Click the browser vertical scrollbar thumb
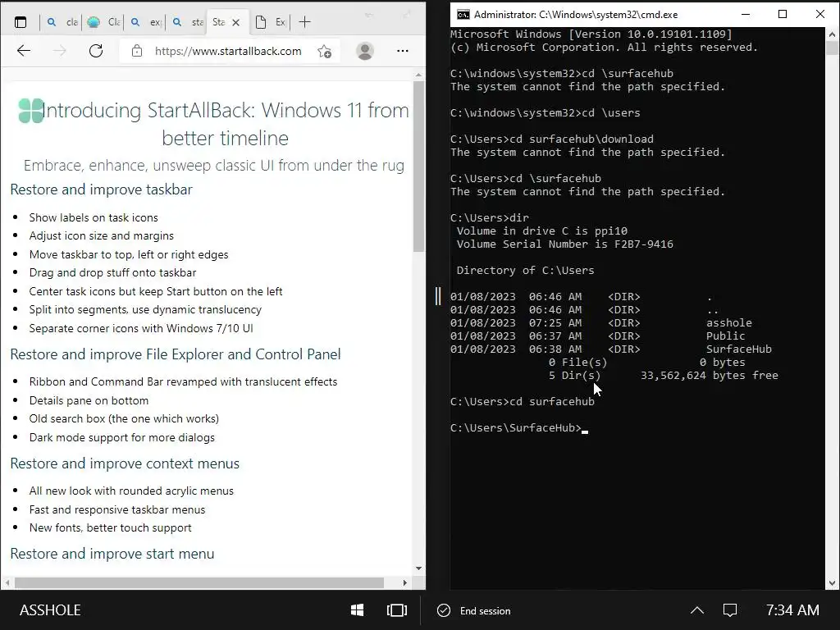 418,166
